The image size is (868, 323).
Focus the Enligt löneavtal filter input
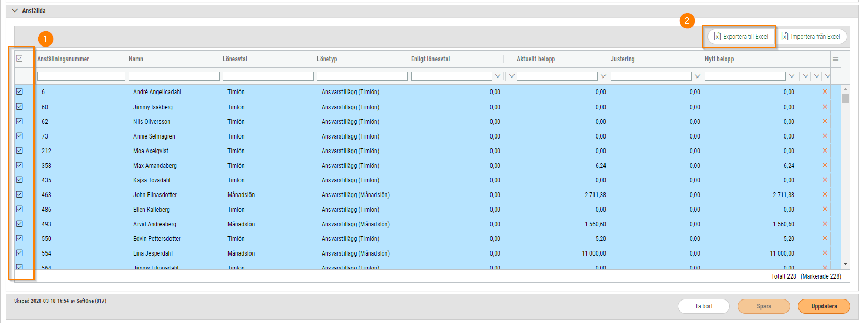coord(451,76)
